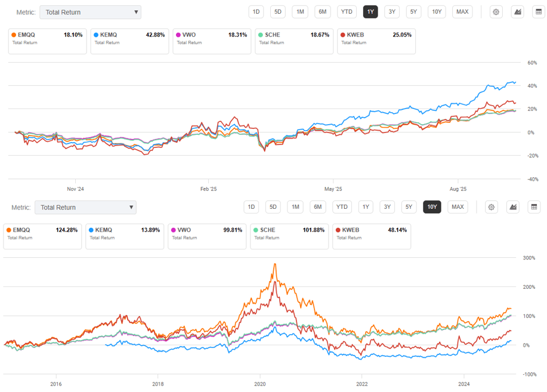Toggle the VWO 99.81% series card
Image resolution: width=547 pixels, height=392 pixels.
207,236
